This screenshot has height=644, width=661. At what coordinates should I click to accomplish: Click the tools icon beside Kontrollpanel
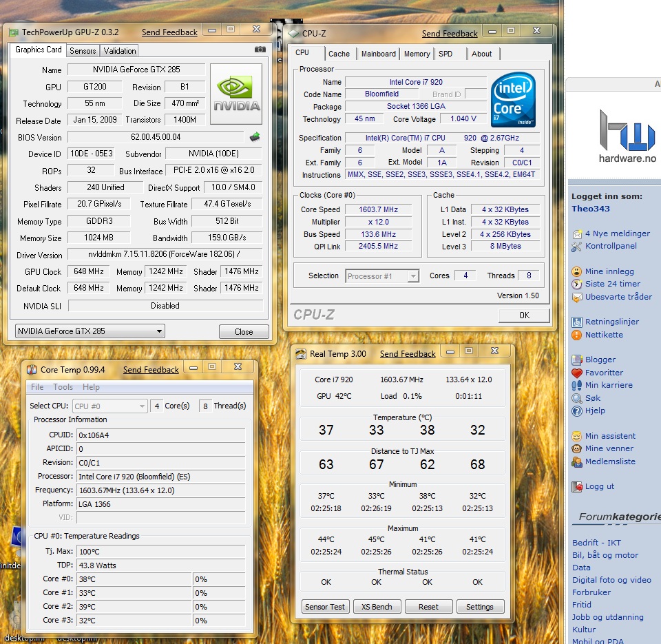577,247
